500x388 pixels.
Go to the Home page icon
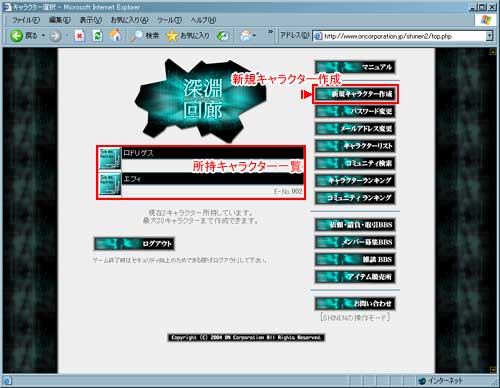click(115, 35)
